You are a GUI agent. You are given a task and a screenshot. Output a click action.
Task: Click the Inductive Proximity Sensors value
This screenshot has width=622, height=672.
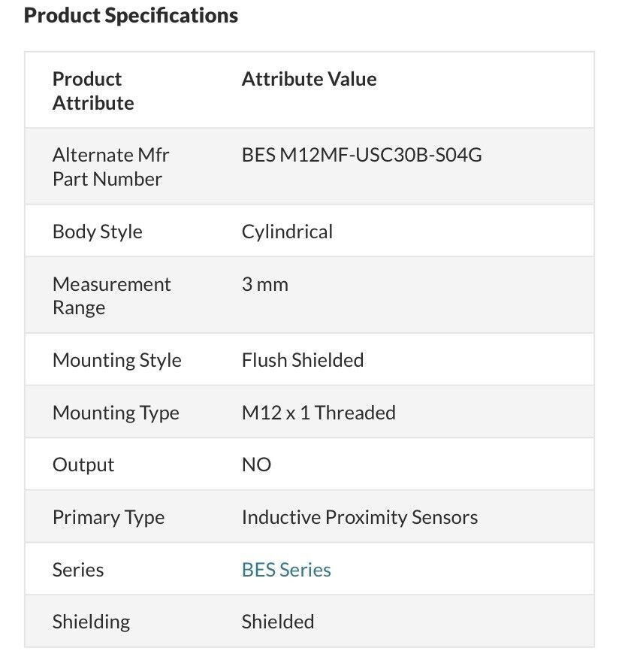[x=360, y=517]
